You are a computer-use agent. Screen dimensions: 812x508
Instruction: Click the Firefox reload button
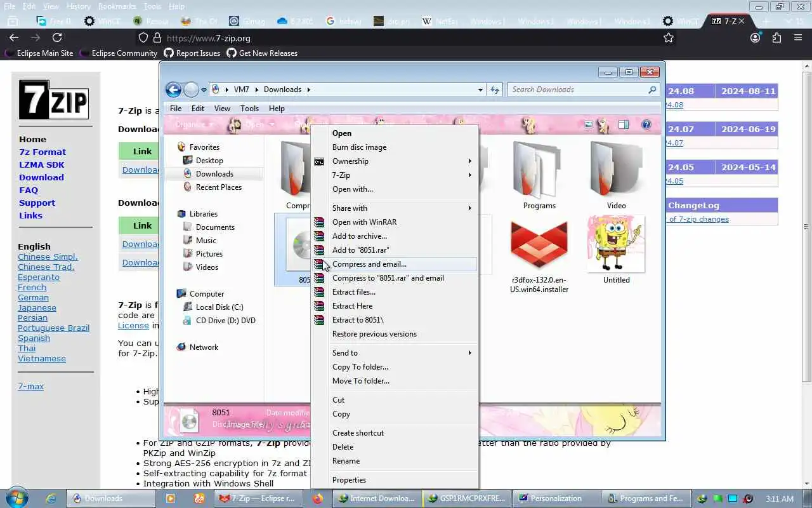point(57,38)
